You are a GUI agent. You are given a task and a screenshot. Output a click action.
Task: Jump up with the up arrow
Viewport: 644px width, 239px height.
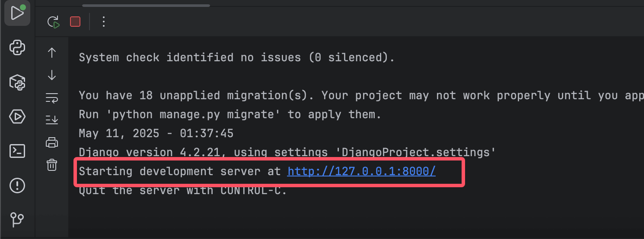52,53
